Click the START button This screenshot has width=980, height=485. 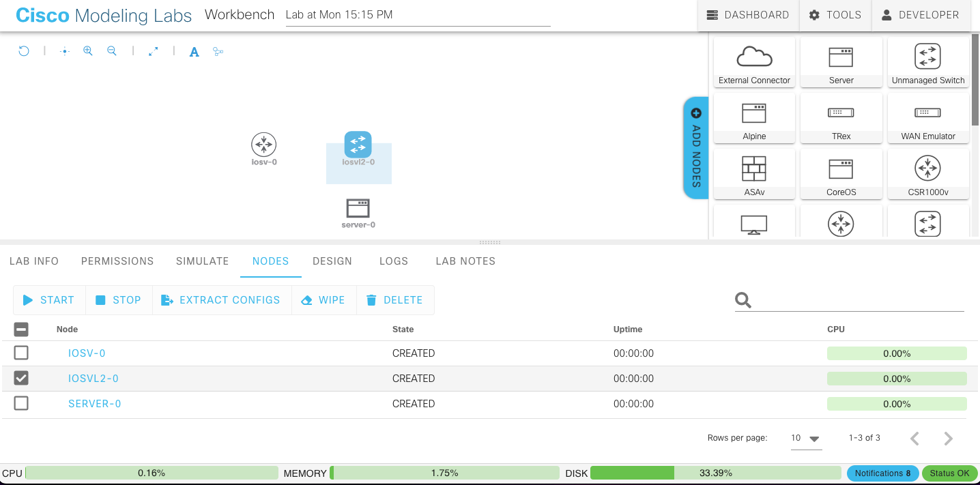pyautogui.click(x=49, y=300)
